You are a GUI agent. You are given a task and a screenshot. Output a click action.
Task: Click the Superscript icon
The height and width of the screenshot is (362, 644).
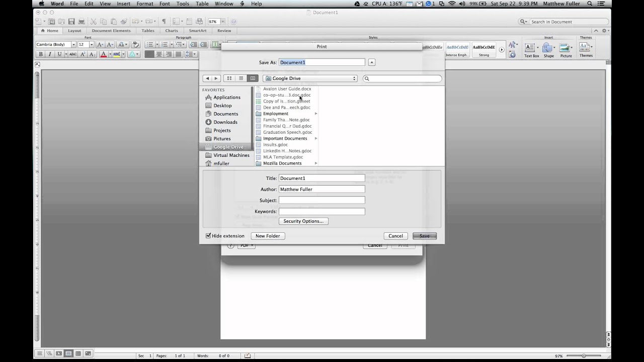click(x=83, y=54)
